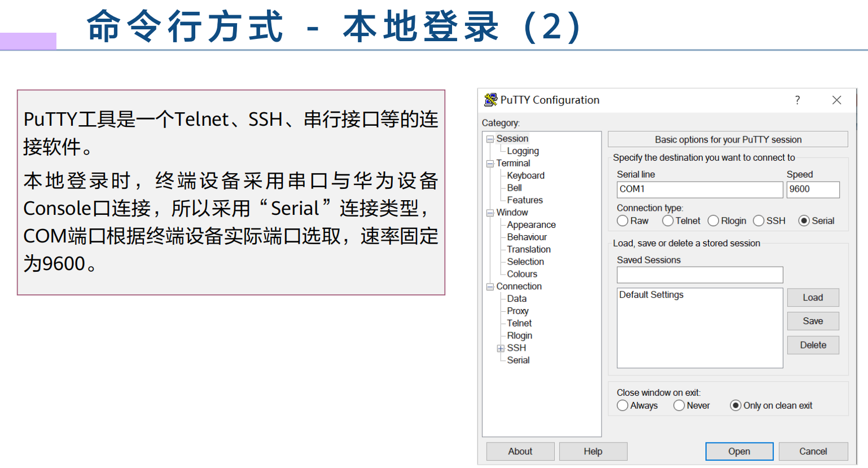Open the Logging category
The image size is (868, 468).
click(523, 151)
